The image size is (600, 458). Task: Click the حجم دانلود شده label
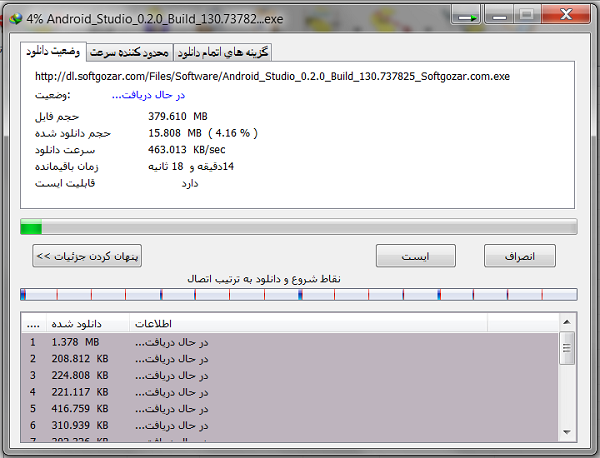point(73,133)
